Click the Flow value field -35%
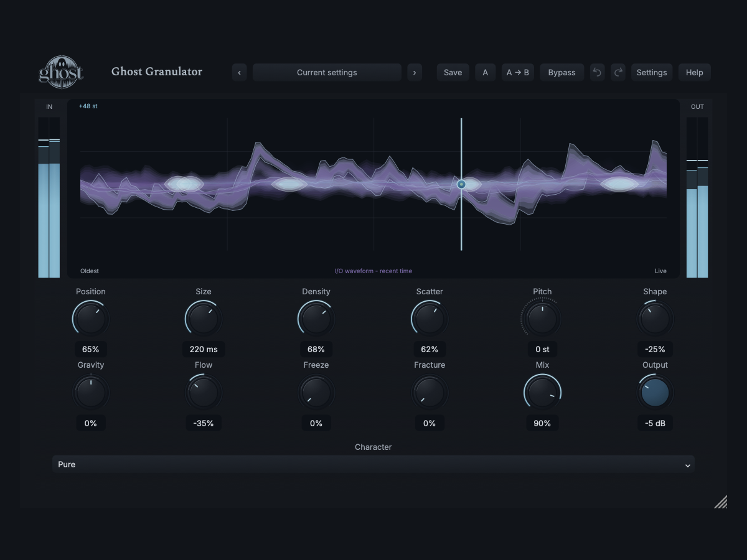Screen dimensions: 747x560 (x=204, y=423)
